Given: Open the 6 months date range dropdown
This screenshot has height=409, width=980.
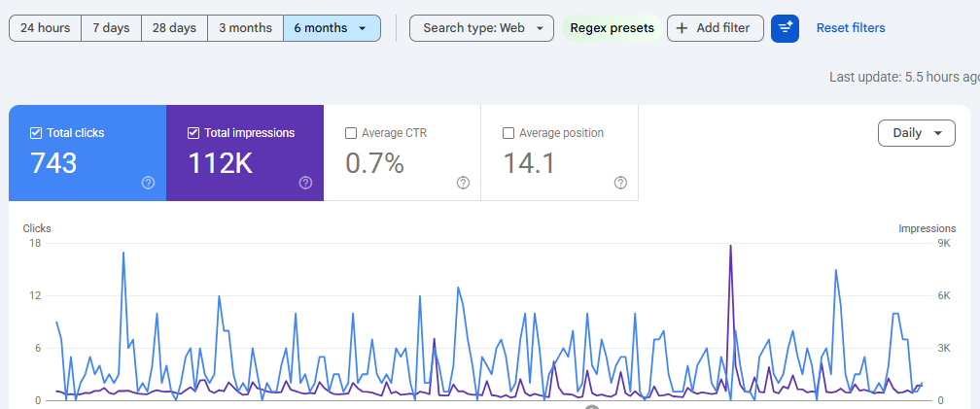Looking at the screenshot, I should 332,28.
